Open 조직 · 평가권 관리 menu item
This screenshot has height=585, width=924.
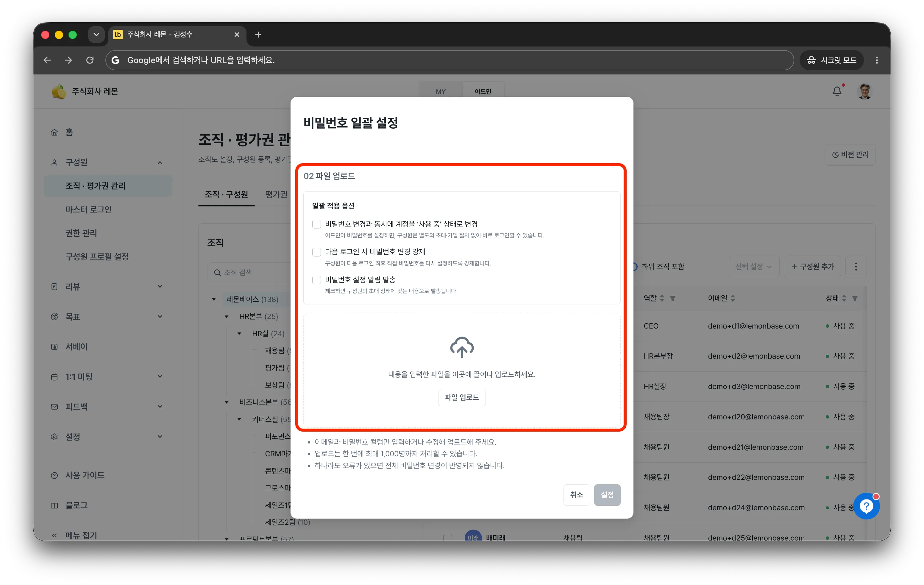[x=108, y=186]
